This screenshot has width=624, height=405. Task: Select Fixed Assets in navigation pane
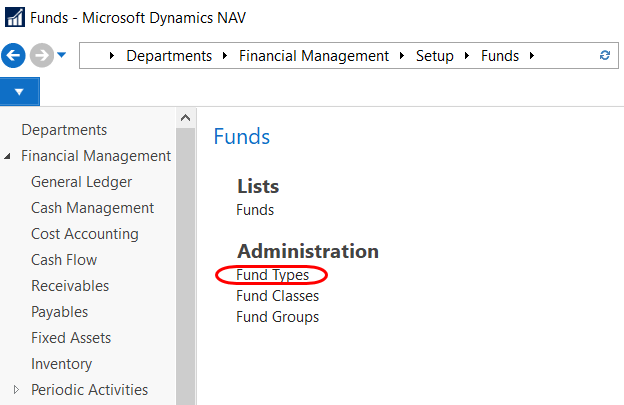pos(71,338)
